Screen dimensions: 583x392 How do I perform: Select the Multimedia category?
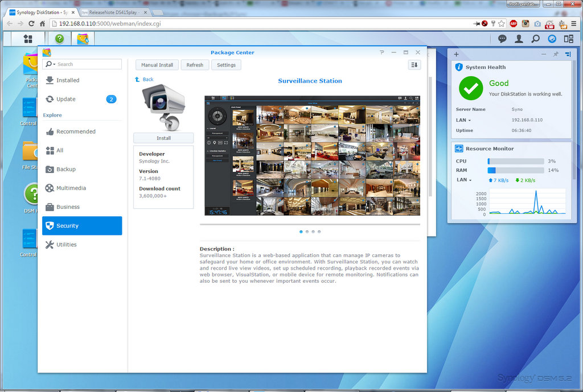click(82, 188)
